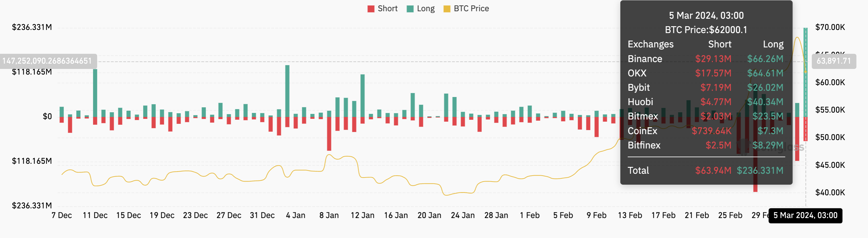Viewport: 868px width, 238px height.
Task: Select the tall green long bar before 4 Jan
Action: coord(287,91)
